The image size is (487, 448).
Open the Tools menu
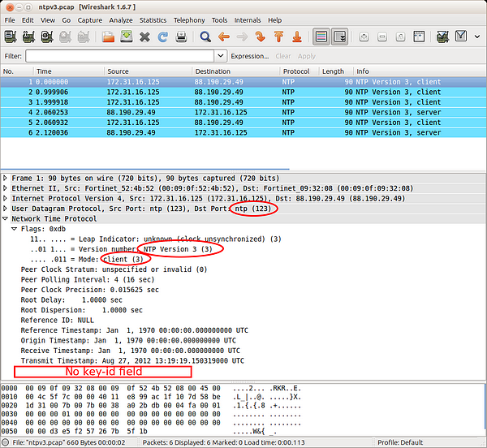click(220, 20)
